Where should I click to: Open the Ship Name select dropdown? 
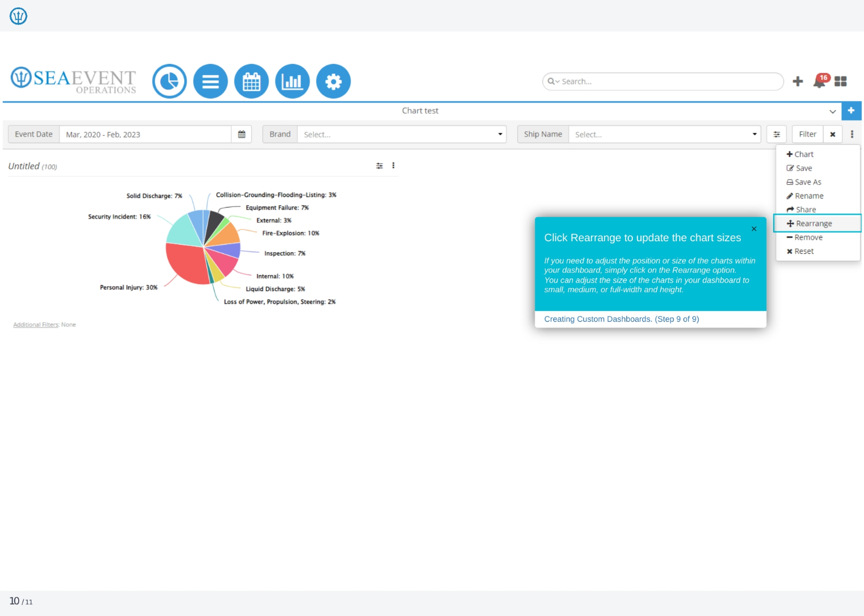tap(664, 135)
